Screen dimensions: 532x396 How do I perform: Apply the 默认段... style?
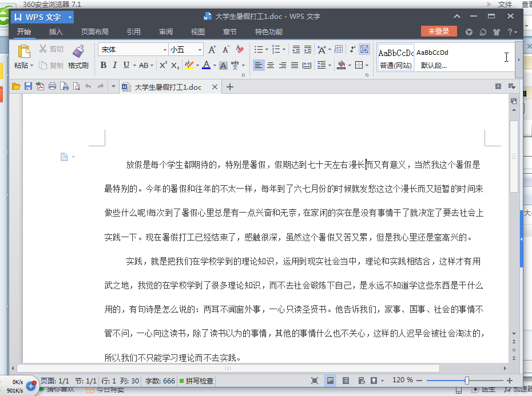coord(433,58)
